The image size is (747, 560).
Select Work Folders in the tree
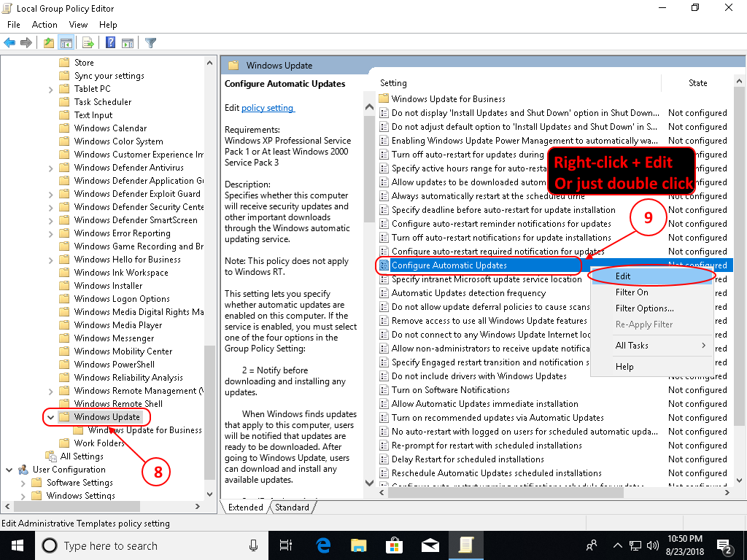(99, 443)
